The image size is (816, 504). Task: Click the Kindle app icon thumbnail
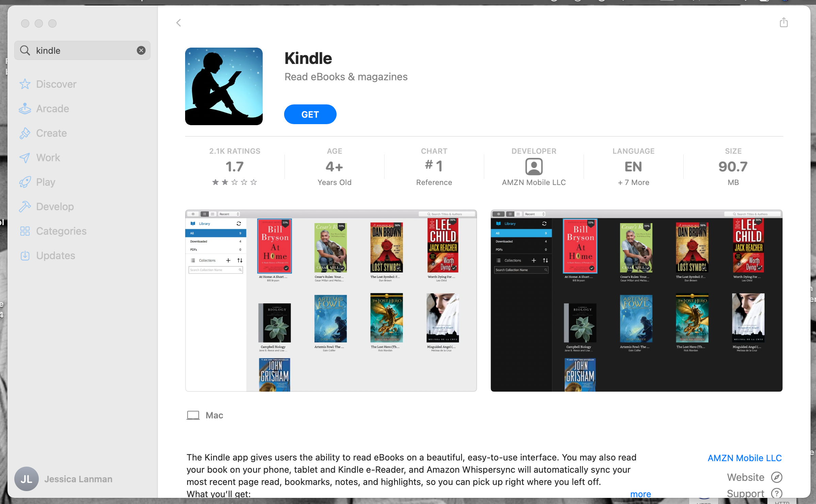(x=223, y=86)
